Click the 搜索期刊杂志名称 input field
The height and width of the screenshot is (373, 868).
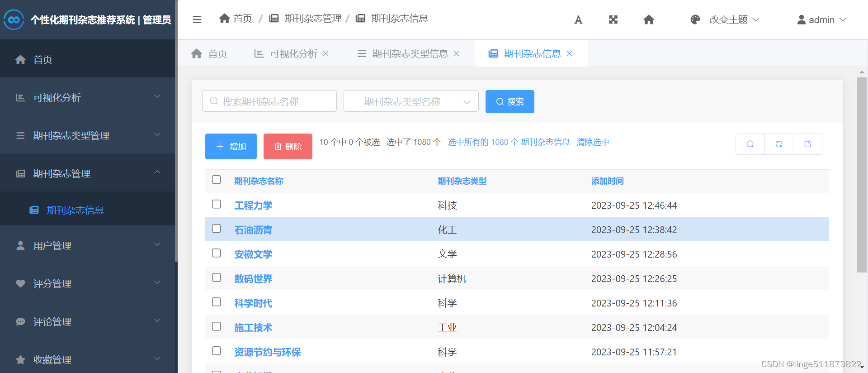click(x=269, y=101)
